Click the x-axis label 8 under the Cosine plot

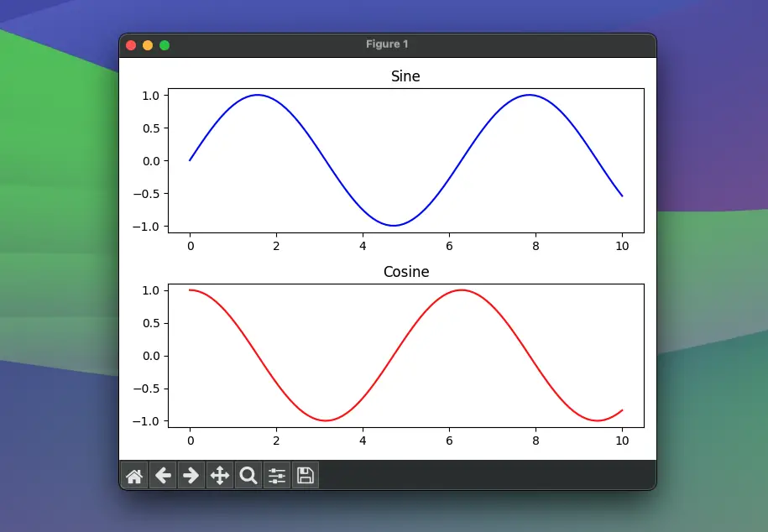point(536,441)
